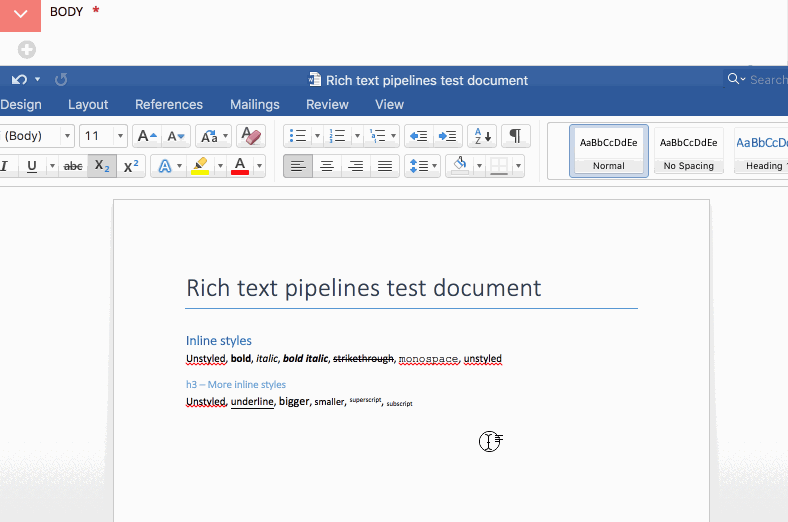Open the font size 11 dropdown
This screenshot has height=522, width=788.
[x=121, y=136]
